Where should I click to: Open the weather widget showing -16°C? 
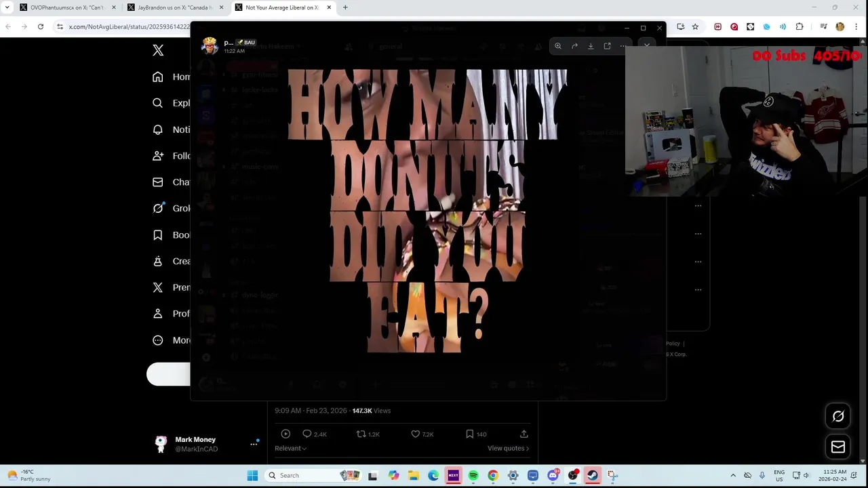pyautogui.click(x=28, y=475)
